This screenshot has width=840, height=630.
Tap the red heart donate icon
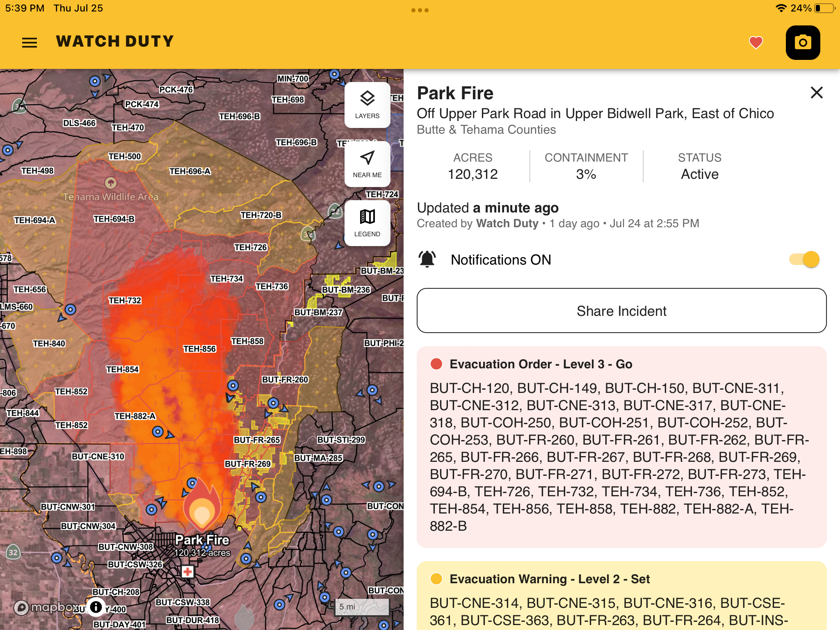pyautogui.click(x=756, y=42)
